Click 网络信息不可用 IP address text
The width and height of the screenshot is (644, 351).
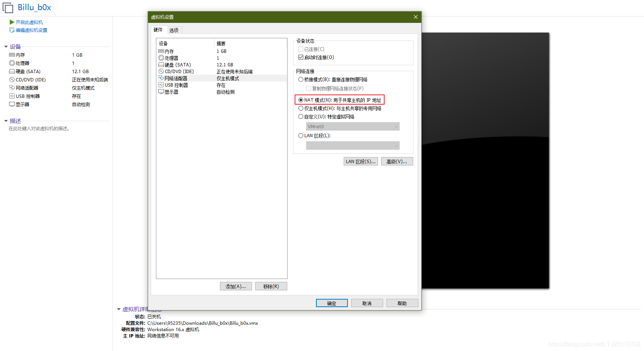163,336
